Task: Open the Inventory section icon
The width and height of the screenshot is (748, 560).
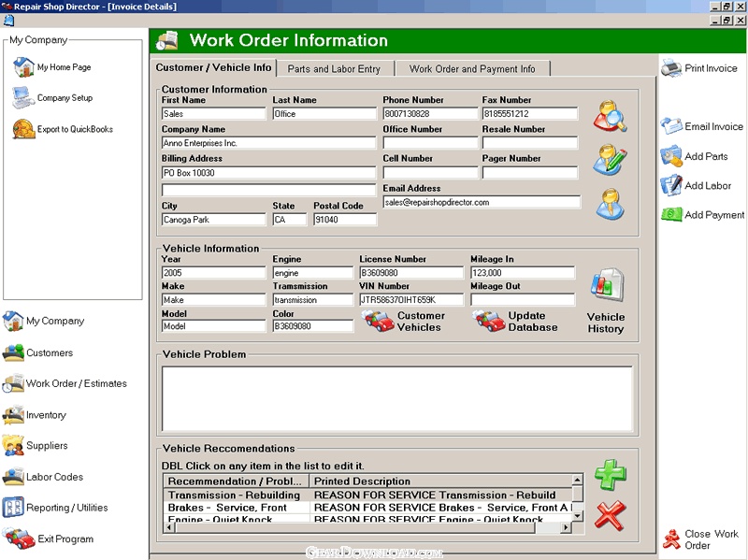Action: click(13, 414)
